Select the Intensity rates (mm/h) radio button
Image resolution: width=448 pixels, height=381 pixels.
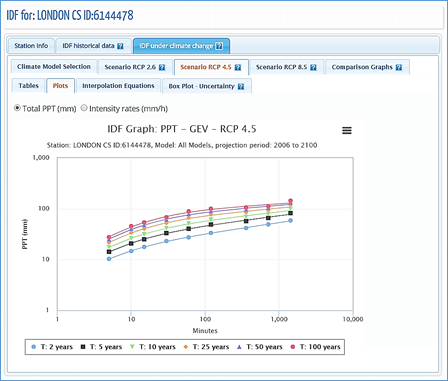[84, 108]
